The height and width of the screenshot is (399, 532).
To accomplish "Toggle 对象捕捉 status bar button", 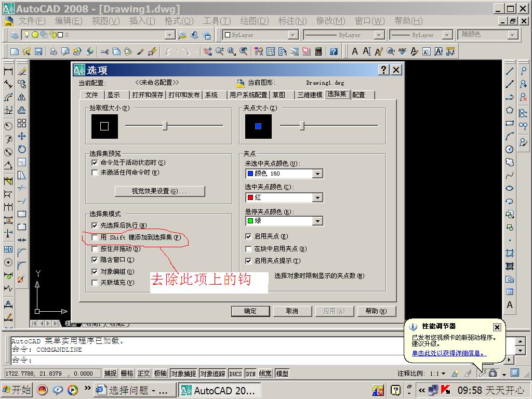I will coord(183,374).
